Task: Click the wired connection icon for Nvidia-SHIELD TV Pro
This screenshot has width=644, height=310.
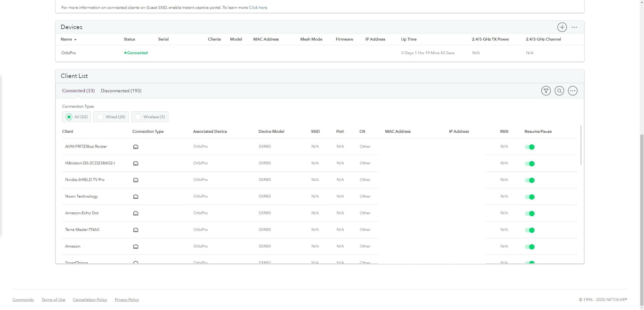Action: [135, 180]
